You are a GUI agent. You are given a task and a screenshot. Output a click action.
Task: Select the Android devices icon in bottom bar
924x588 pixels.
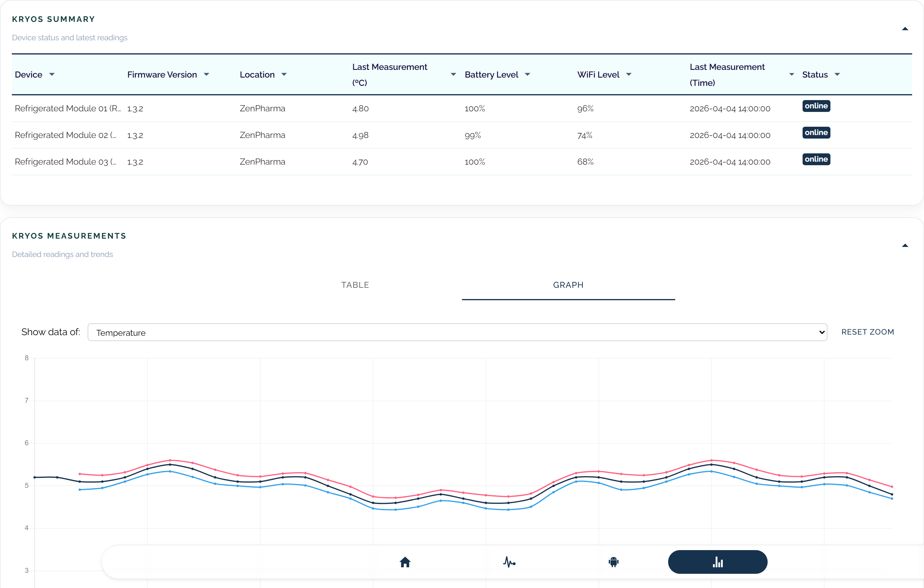pyautogui.click(x=614, y=562)
